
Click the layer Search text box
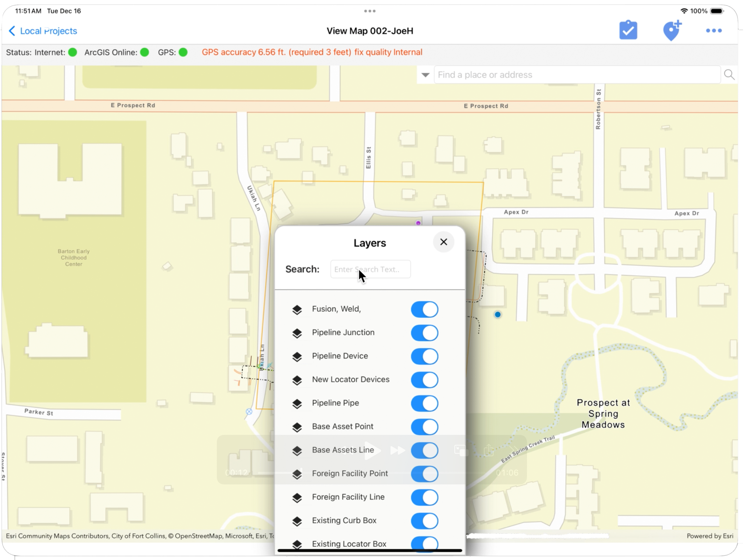click(370, 269)
